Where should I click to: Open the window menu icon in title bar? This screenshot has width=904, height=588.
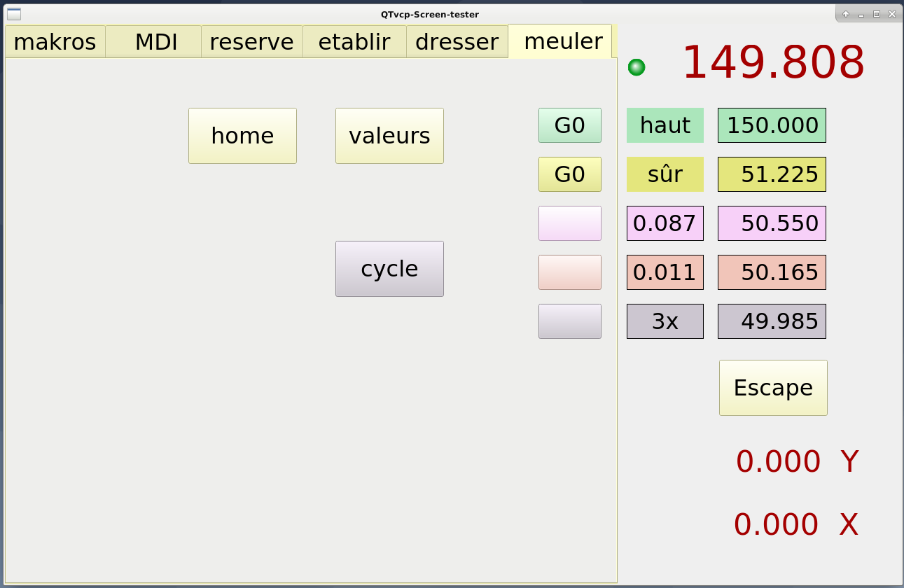click(x=14, y=14)
